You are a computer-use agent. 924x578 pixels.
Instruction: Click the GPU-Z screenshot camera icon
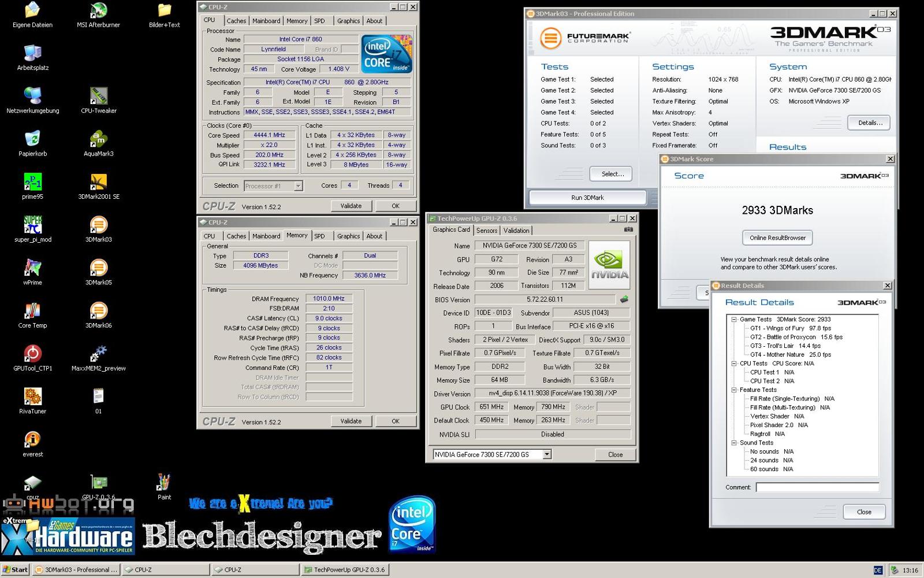point(628,229)
